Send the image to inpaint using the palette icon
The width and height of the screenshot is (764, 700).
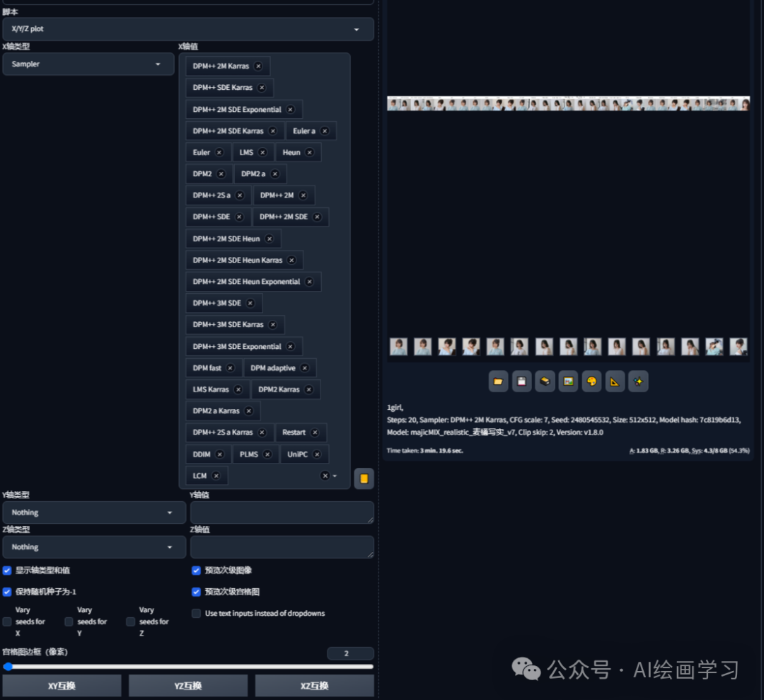coord(591,381)
